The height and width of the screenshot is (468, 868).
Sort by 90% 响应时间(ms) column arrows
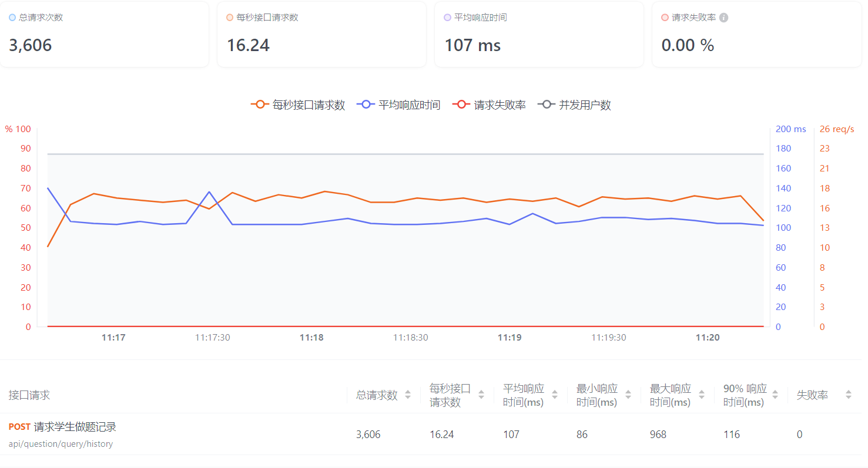(775, 395)
